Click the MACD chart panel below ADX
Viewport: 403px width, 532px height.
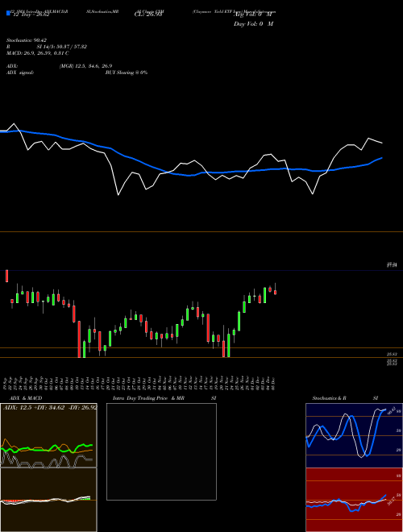[48, 500]
